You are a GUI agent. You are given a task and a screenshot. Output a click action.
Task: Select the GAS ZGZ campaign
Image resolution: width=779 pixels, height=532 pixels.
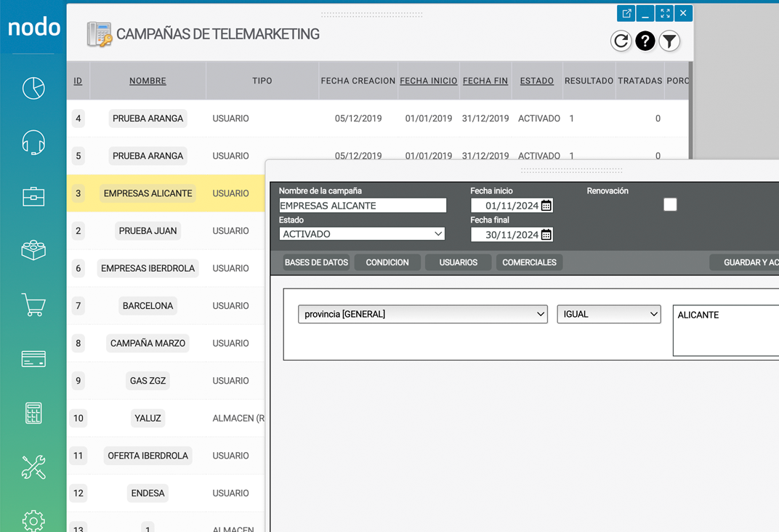coord(148,381)
